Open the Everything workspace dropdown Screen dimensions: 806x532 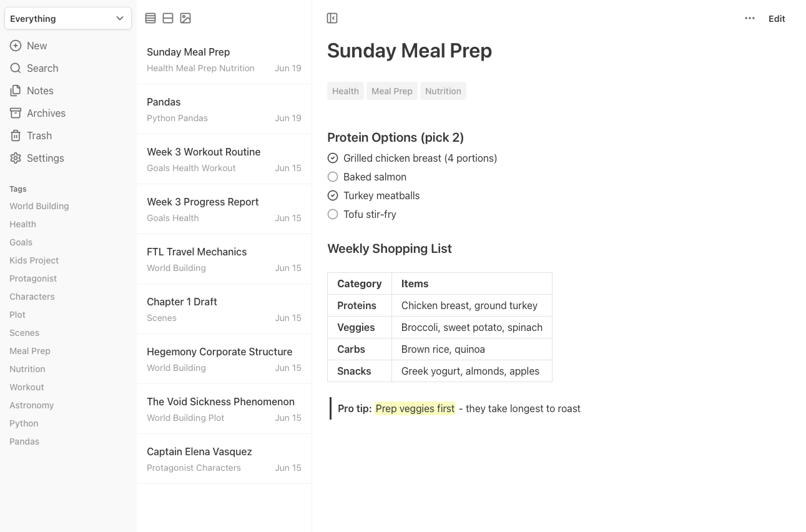tap(68, 19)
